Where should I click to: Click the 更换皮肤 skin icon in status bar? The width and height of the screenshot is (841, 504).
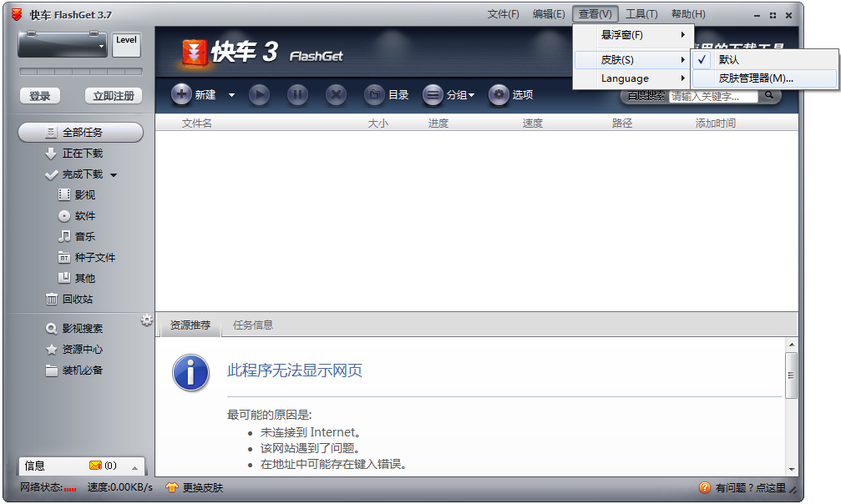(172, 486)
